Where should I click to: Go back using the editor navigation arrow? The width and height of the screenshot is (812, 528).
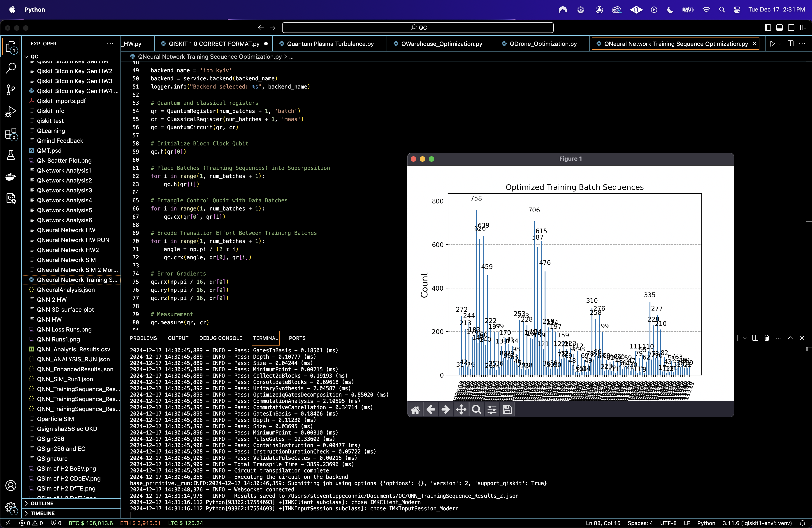pyautogui.click(x=261, y=28)
